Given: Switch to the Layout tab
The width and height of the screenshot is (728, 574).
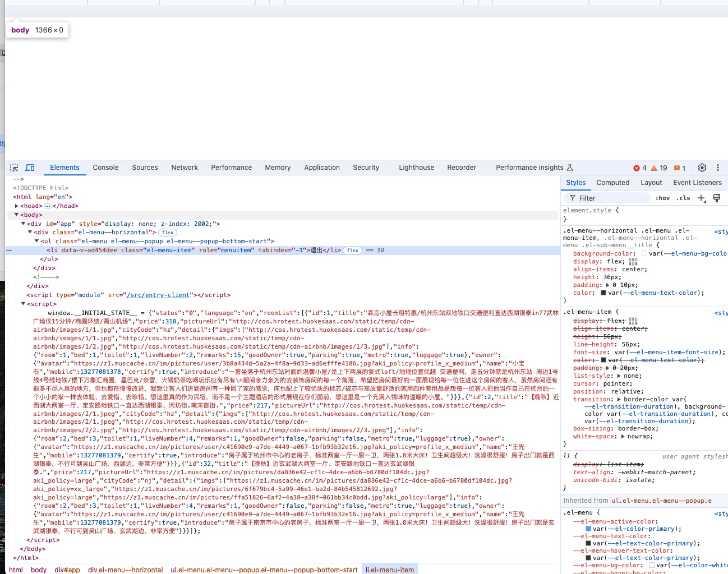Looking at the screenshot, I should point(651,183).
